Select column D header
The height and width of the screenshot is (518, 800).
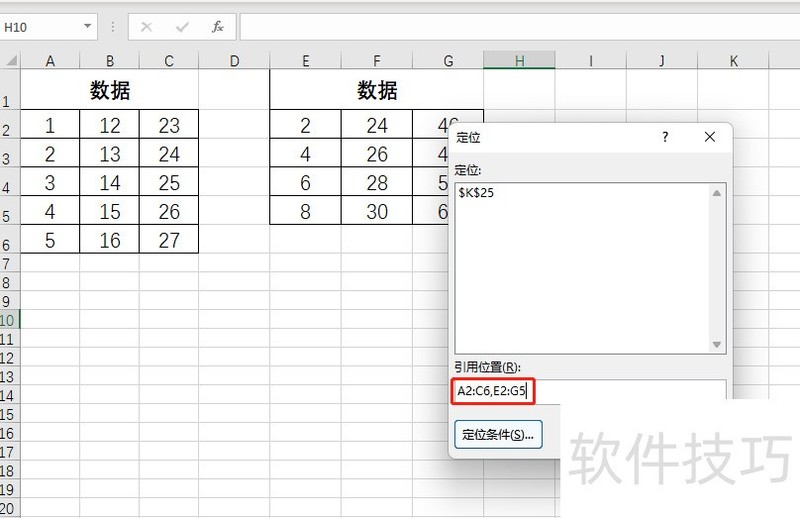click(x=234, y=61)
